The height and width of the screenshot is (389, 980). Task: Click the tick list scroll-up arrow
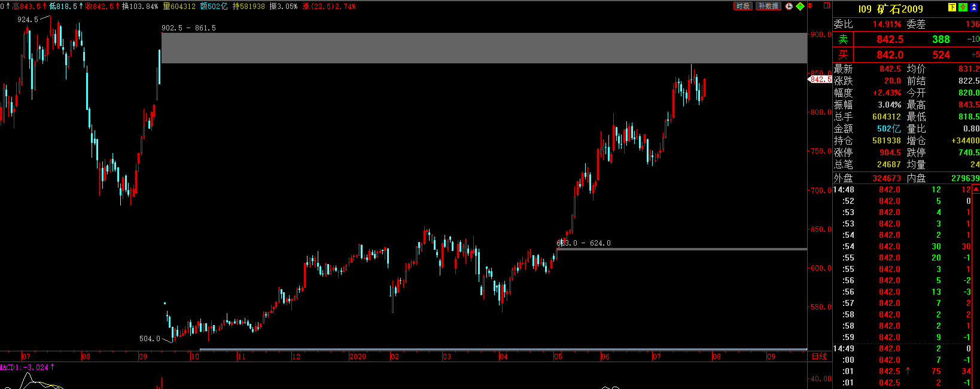976,189
